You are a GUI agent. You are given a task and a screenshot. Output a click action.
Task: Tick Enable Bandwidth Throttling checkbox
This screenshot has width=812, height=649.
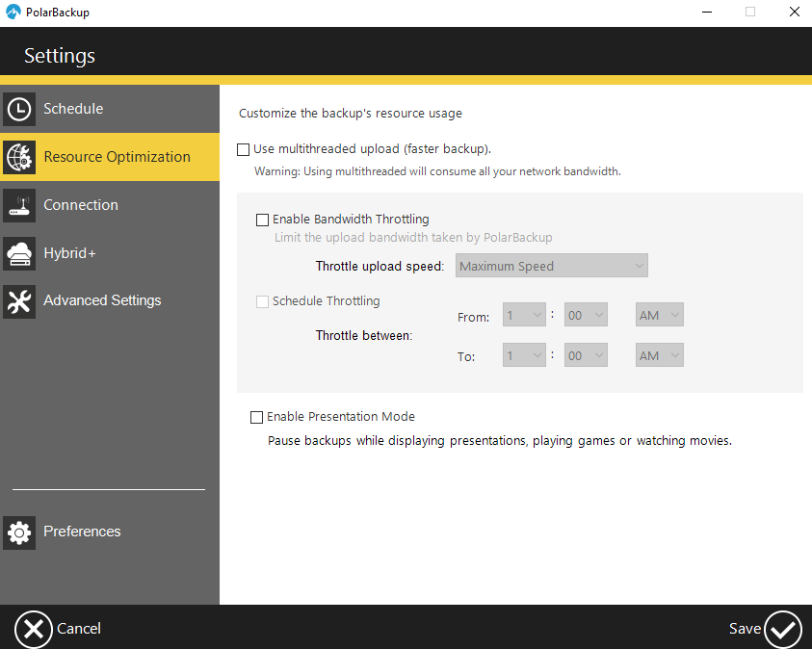pyautogui.click(x=263, y=220)
